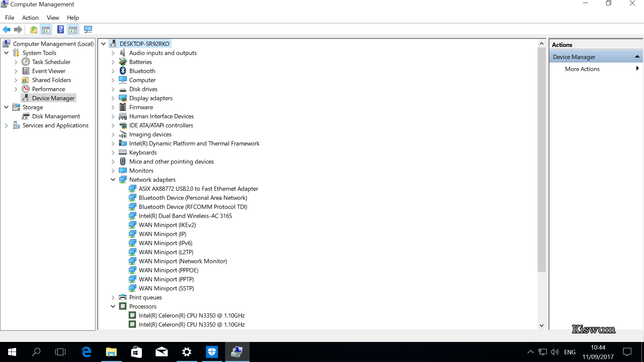Viewport: 644px width, 362px height.
Task: Open Settings gear from taskbar
Action: click(x=187, y=352)
